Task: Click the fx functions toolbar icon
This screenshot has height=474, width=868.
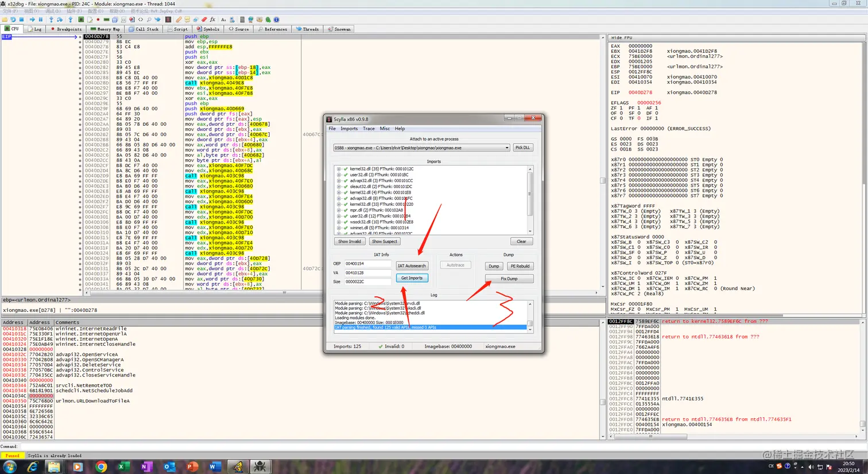Action: (212, 20)
